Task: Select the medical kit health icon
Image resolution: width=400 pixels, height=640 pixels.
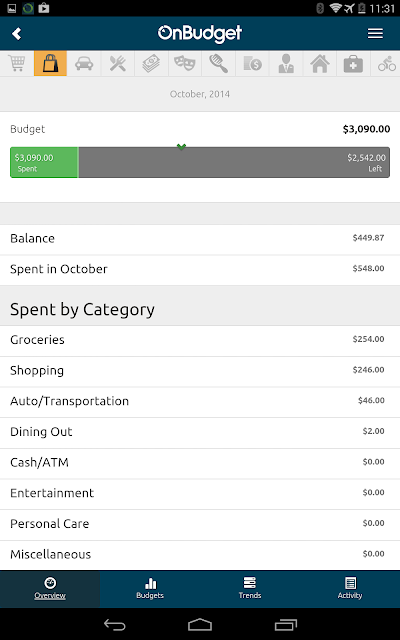Action: [353, 64]
